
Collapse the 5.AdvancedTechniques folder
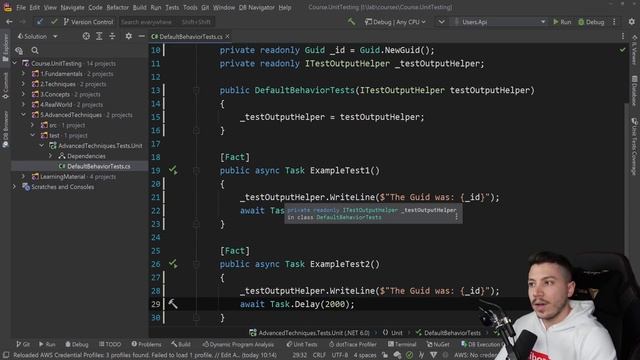(x=24, y=115)
